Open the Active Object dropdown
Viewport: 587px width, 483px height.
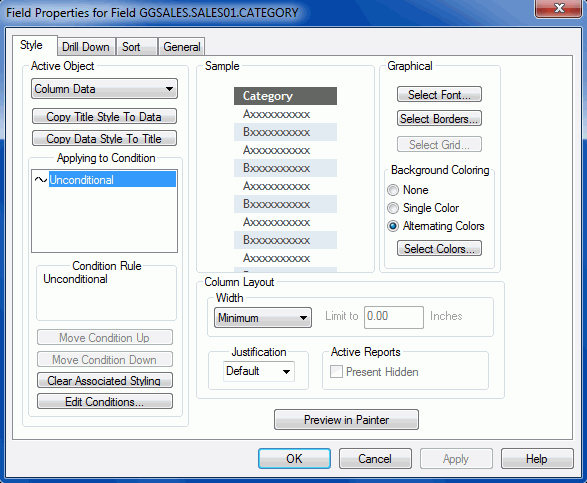coord(104,89)
